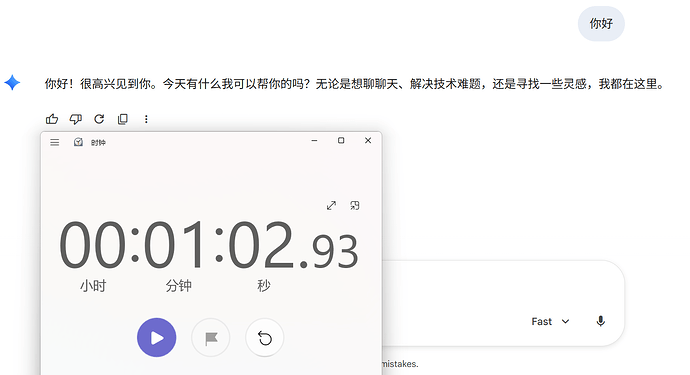Screen dimensions: 690x375
Task: Like the Gemini response with thumbs up
Action: [x=52, y=119]
